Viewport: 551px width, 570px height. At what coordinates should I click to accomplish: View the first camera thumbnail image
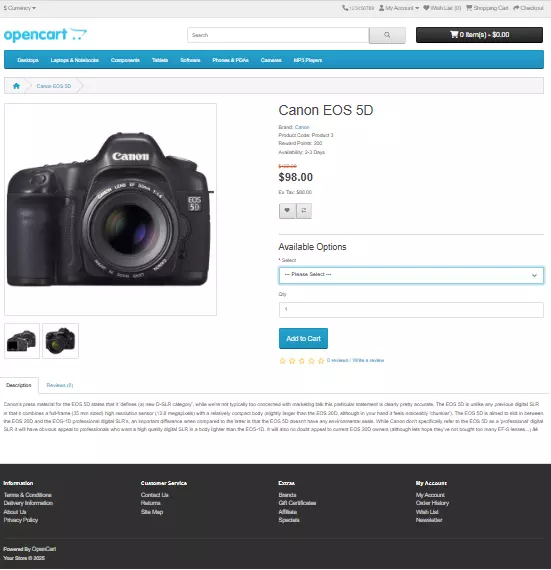[22, 341]
